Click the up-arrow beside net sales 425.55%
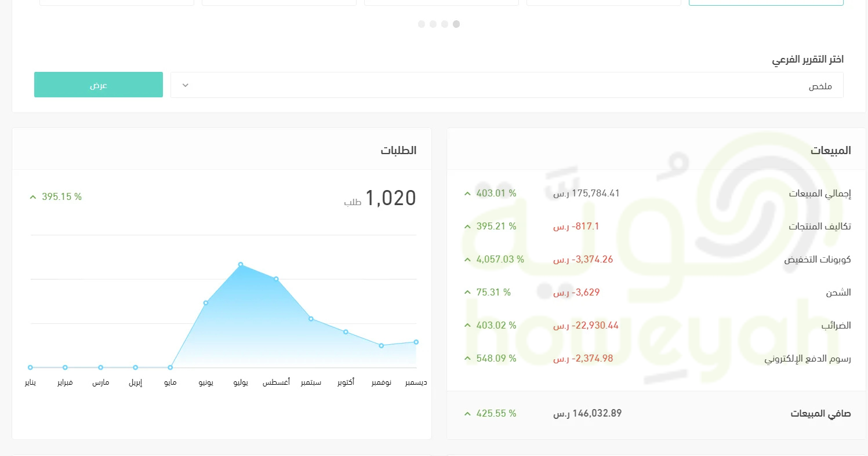This screenshot has width=868, height=456. point(467,414)
